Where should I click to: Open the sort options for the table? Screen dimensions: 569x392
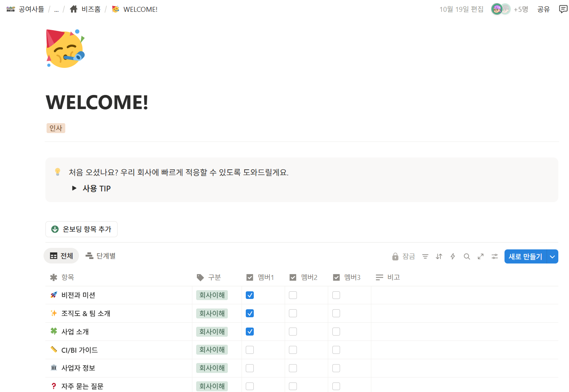(438, 256)
